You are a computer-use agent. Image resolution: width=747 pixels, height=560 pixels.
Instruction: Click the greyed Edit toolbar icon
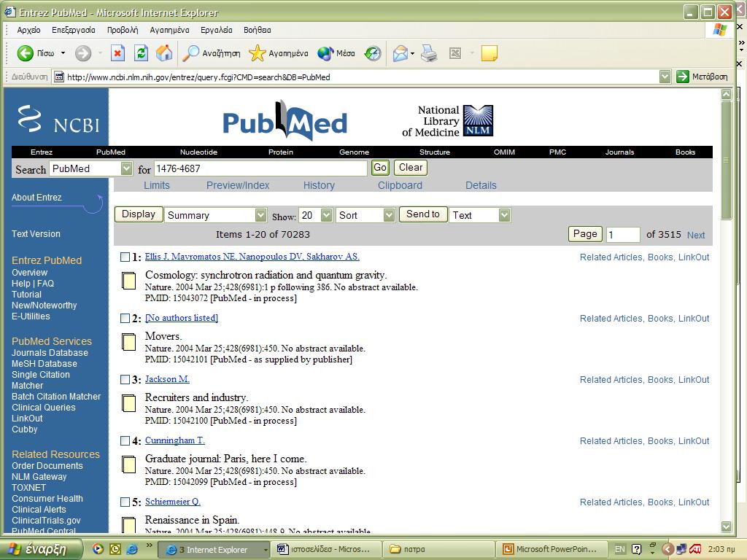coord(455,53)
